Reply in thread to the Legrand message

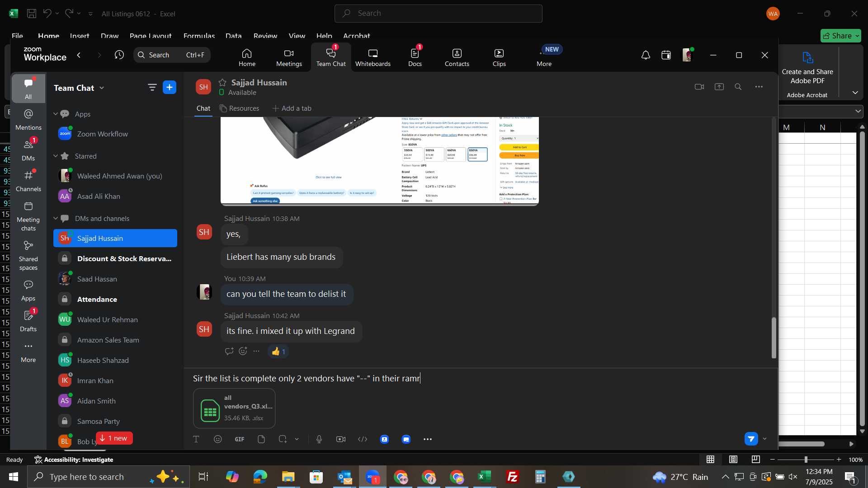click(229, 351)
